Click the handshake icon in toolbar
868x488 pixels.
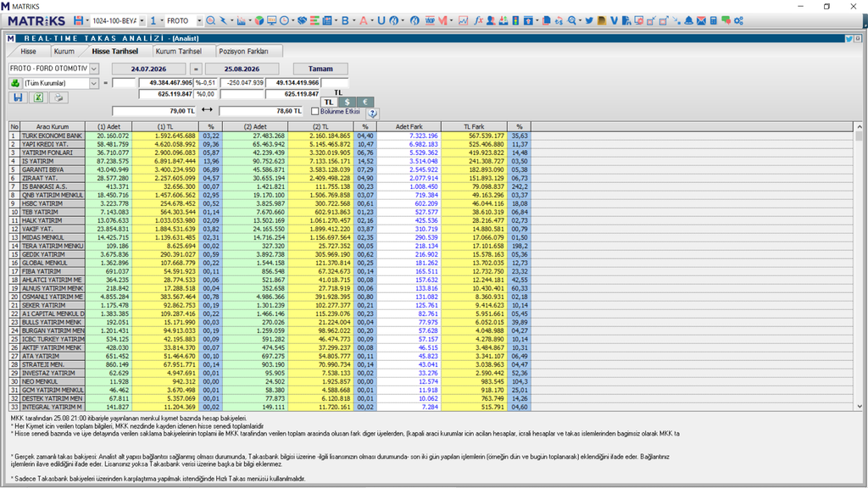302,20
